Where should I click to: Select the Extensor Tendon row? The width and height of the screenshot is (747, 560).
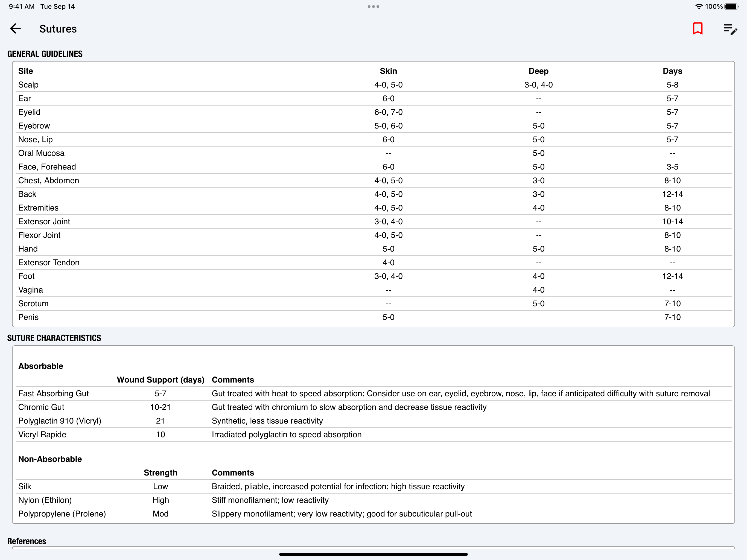click(49, 262)
